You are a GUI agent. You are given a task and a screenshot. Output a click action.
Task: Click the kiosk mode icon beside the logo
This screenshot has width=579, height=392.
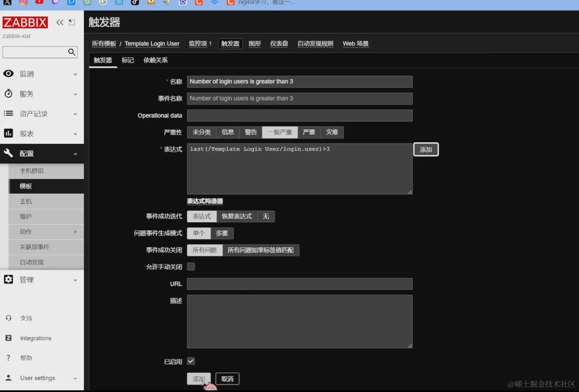(x=72, y=22)
